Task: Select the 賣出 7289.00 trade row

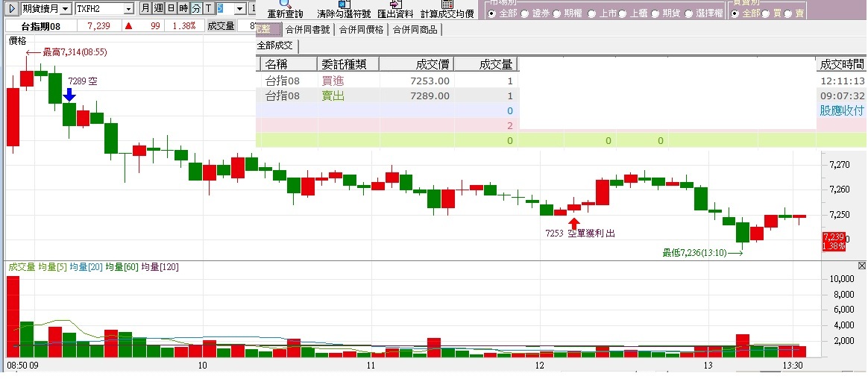Action: tap(388, 95)
